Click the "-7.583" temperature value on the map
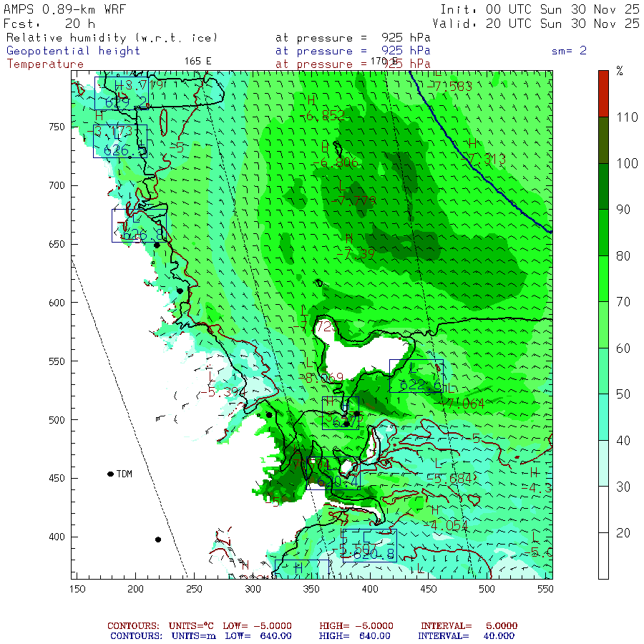The width and height of the screenshot is (644, 644). tap(450, 87)
